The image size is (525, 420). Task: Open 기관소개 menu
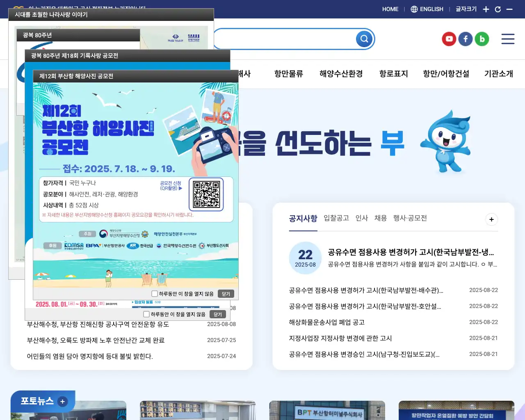tap(499, 74)
